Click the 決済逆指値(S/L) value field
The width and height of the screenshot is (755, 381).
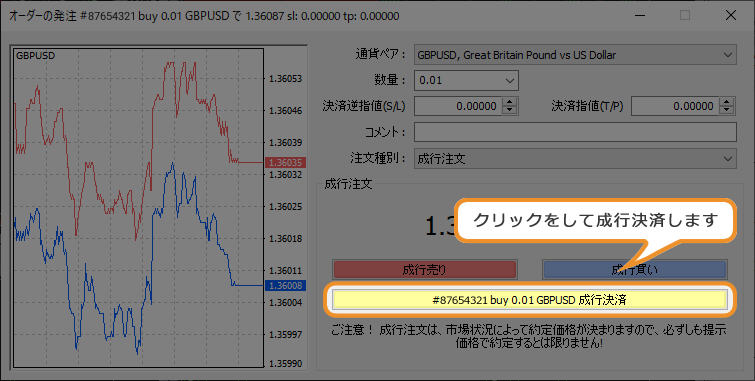point(457,106)
